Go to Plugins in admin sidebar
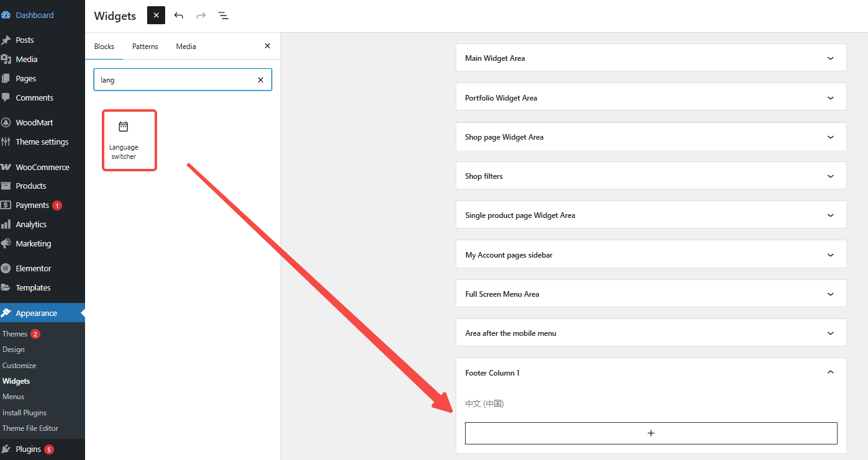The image size is (868, 460). pos(29,449)
